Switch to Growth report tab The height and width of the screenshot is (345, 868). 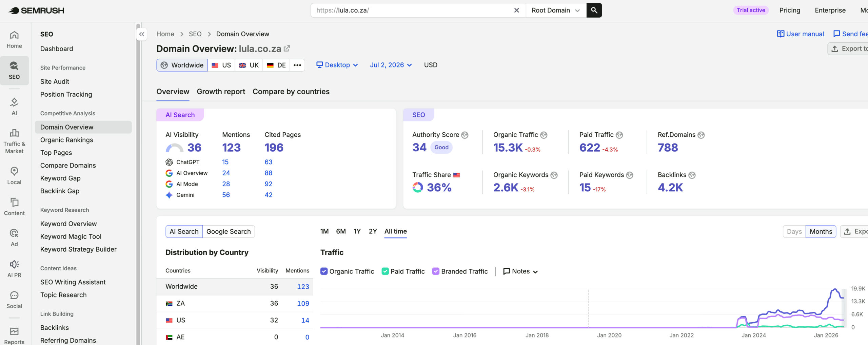(x=221, y=92)
